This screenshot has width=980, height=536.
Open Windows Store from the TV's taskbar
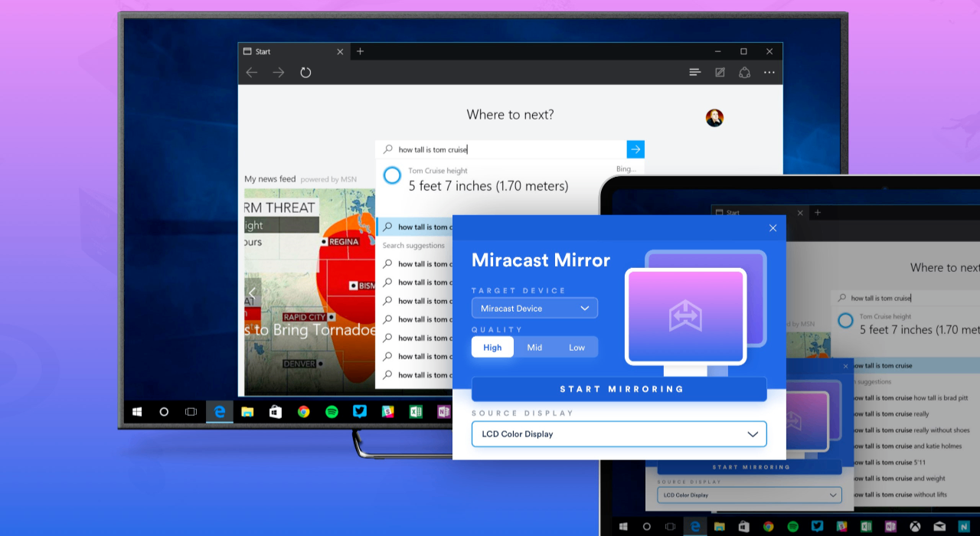275,412
